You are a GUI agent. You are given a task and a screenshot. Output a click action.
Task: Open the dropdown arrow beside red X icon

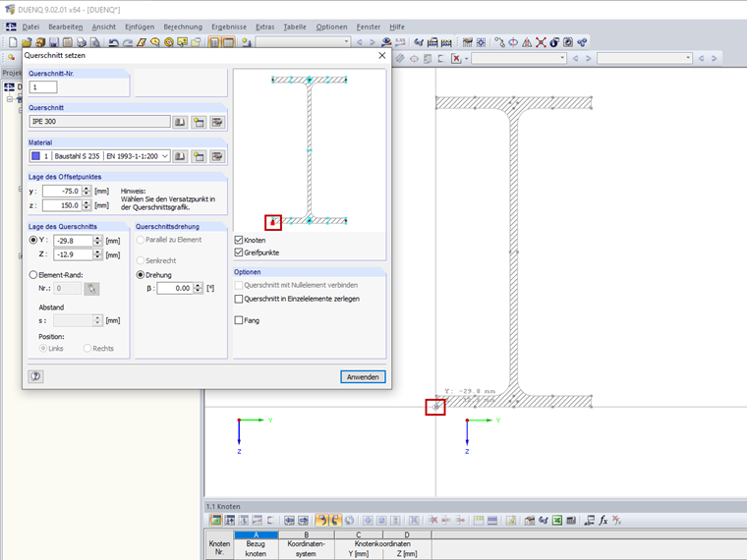(467, 59)
